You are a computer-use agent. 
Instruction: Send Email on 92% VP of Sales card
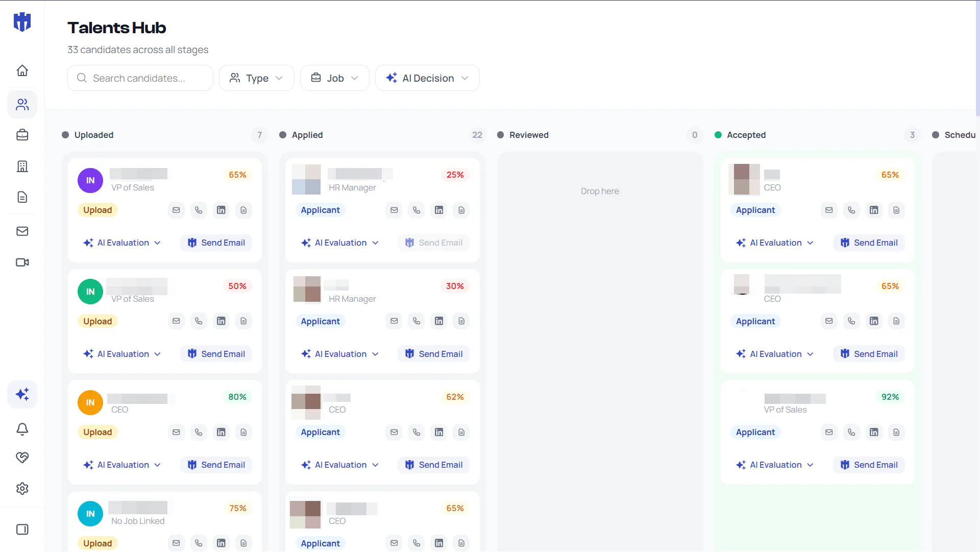(x=869, y=465)
